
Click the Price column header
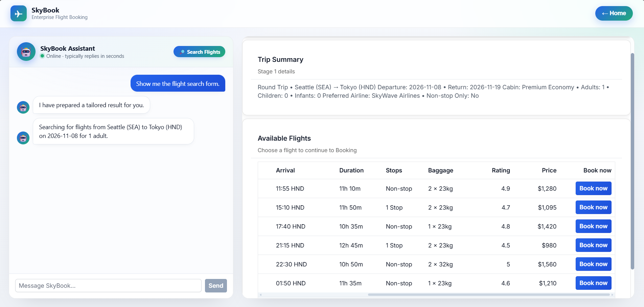(549, 170)
